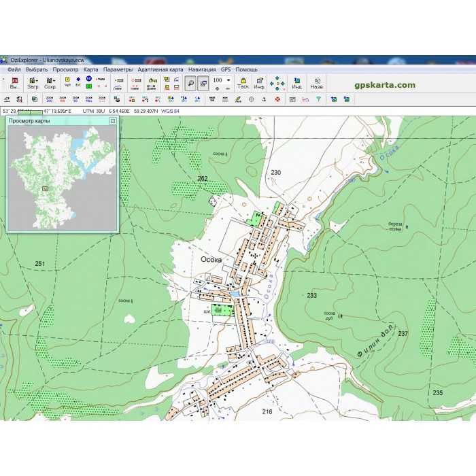
Task: Click the Назв. name search button
Action: click(316, 84)
